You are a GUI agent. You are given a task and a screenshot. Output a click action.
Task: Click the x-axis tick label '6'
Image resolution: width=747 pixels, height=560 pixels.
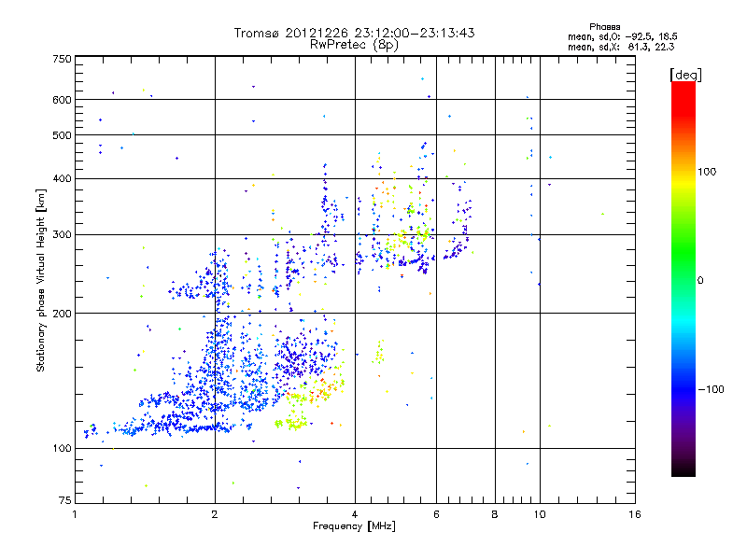click(x=436, y=514)
